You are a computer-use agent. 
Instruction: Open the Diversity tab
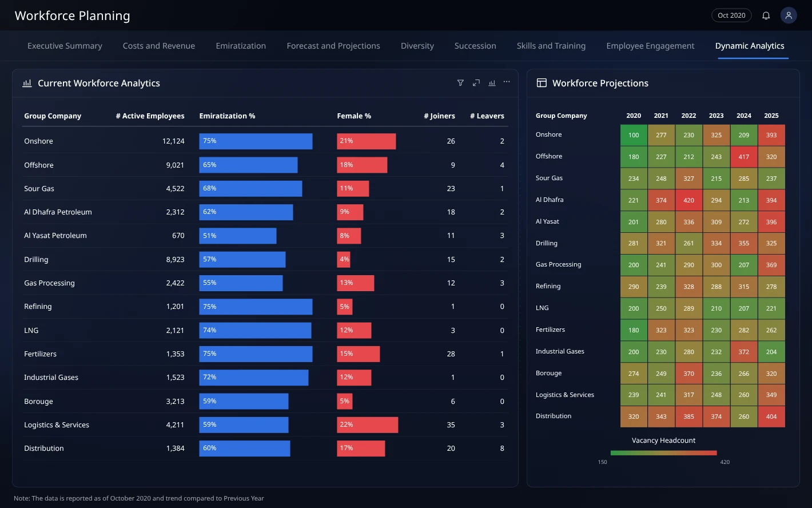coord(417,46)
